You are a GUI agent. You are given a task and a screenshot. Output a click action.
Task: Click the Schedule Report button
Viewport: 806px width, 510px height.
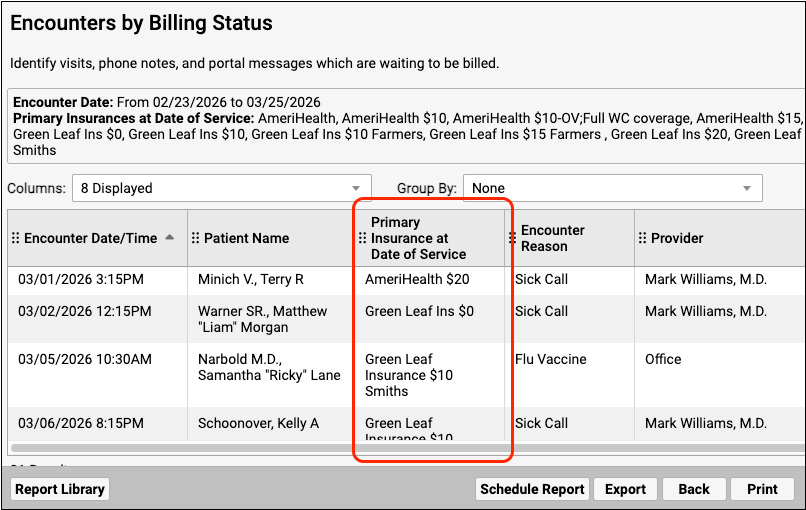point(532,489)
